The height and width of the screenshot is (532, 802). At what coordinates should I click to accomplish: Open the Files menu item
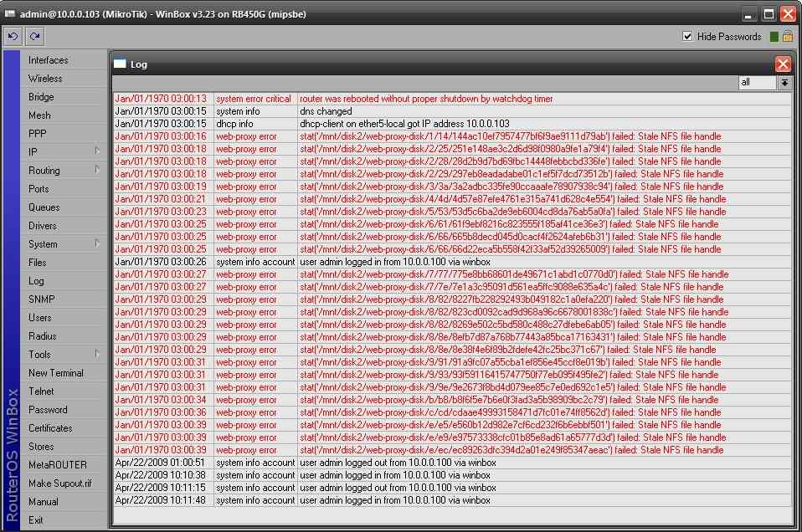38,262
